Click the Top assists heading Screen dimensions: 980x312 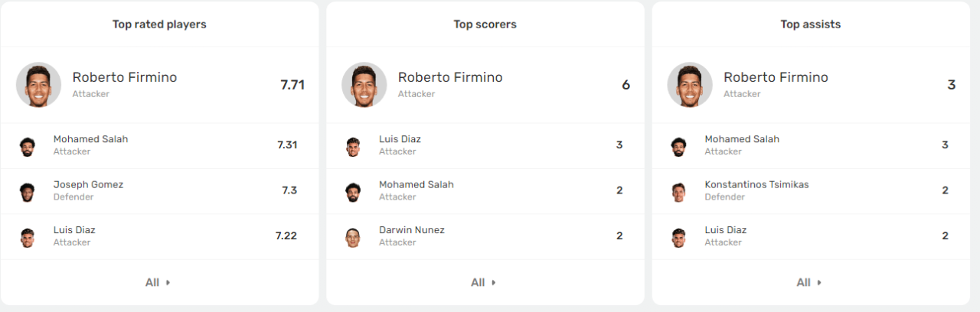coord(811,24)
